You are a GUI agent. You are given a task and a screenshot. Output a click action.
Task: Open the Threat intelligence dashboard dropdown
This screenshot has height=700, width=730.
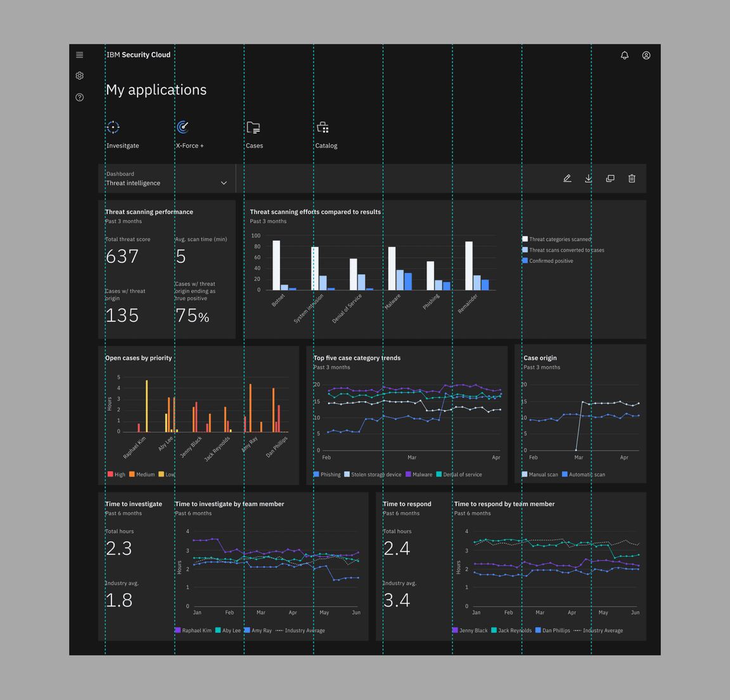coord(224,182)
